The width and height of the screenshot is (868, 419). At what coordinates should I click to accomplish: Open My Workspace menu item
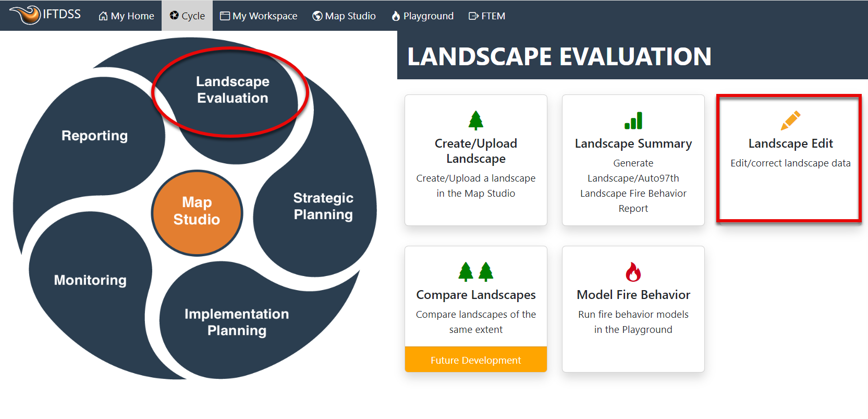pyautogui.click(x=259, y=16)
